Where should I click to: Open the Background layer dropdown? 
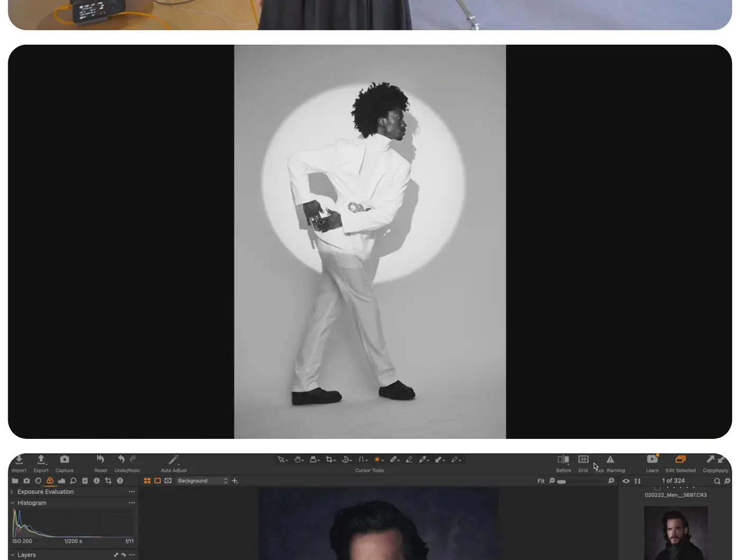pyautogui.click(x=202, y=481)
